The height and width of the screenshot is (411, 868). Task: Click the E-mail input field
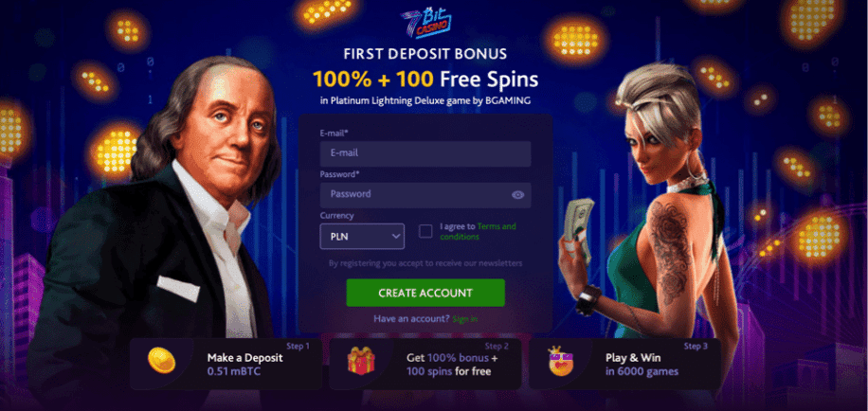[425, 153]
